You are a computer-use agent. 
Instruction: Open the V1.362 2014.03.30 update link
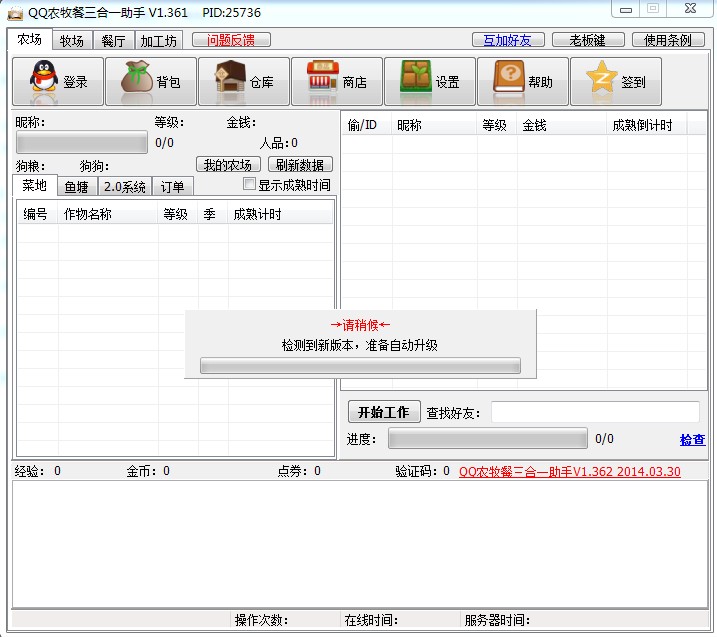[x=570, y=471]
